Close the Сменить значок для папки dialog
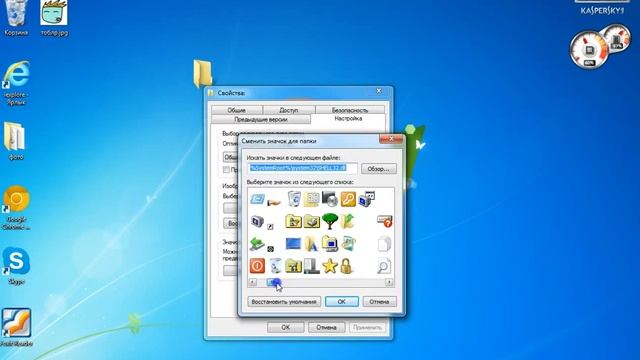The width and height of the screenshot is (640, 360). tap(391, 139)
